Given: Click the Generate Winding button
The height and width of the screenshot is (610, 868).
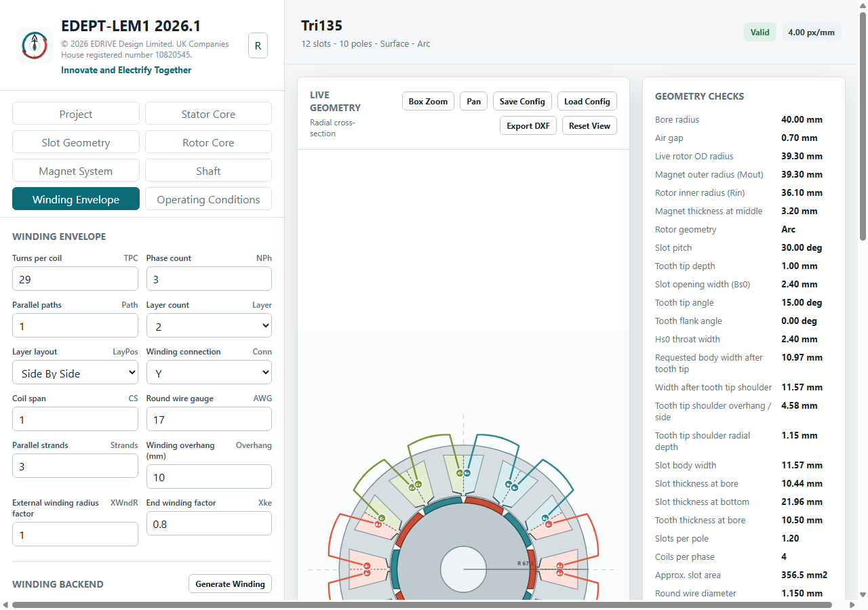Looking at the screenshot, I should [x=230, y=584].
